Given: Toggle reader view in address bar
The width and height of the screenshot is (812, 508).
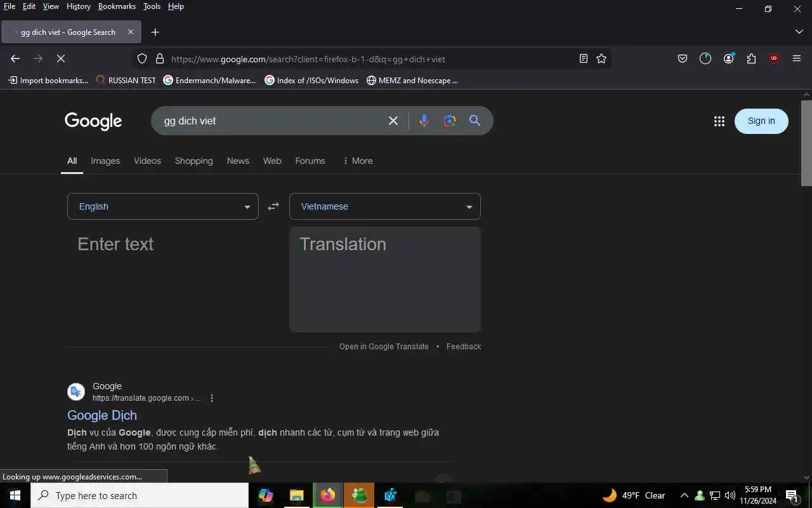Looking at the screenshot, I should coord(584,58).
